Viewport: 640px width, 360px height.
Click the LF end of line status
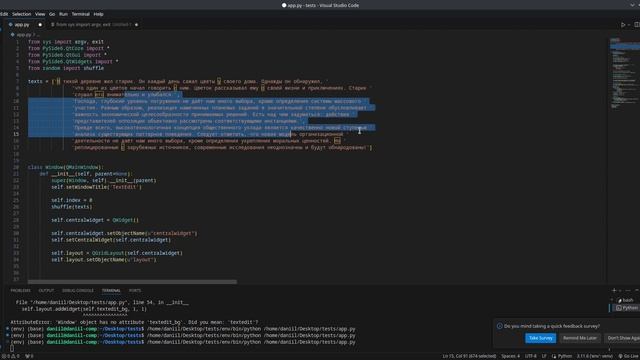pos(544,356)
